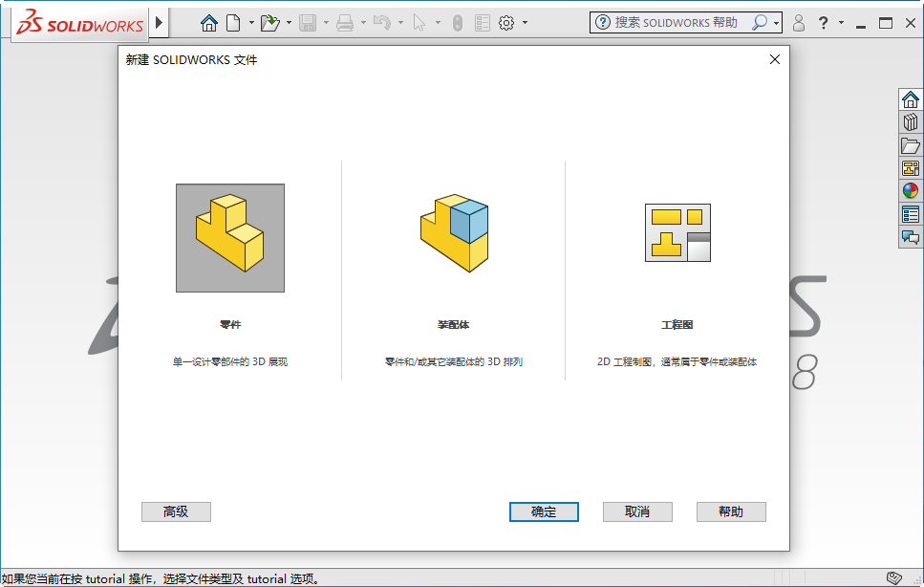
Task: Maximize the SOLIDWORKS main window
Action: [886, 23]
